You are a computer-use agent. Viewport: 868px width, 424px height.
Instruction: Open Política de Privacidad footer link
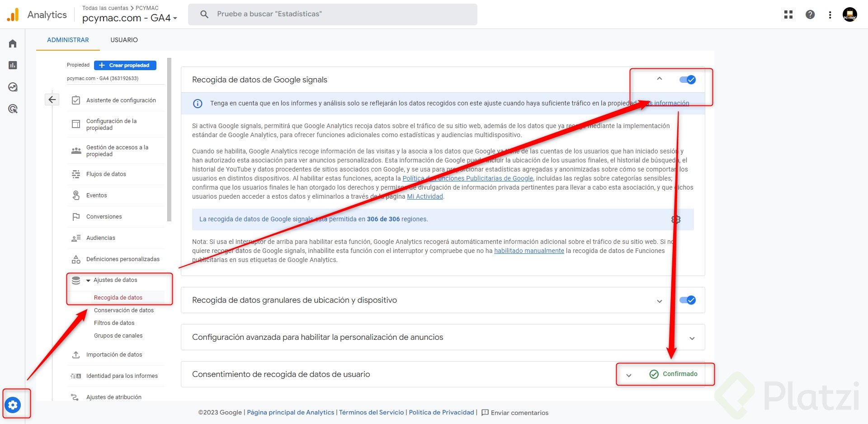coord(442,412)
